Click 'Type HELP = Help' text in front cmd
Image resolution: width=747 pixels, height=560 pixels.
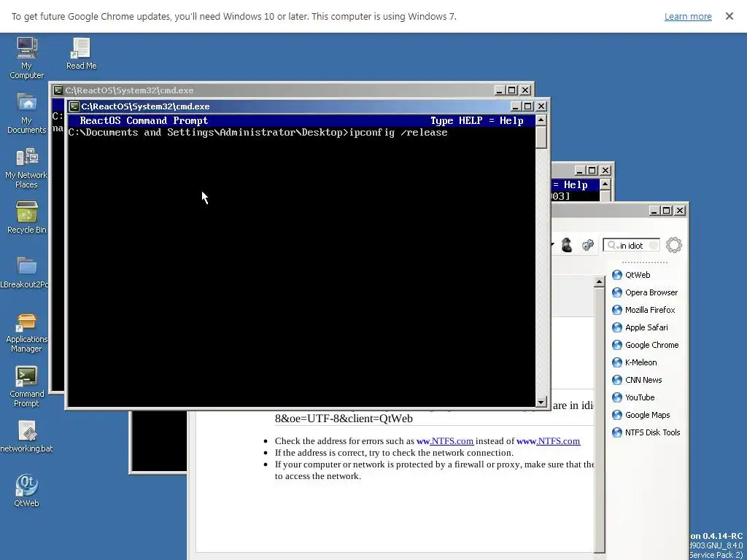(477, 121)
